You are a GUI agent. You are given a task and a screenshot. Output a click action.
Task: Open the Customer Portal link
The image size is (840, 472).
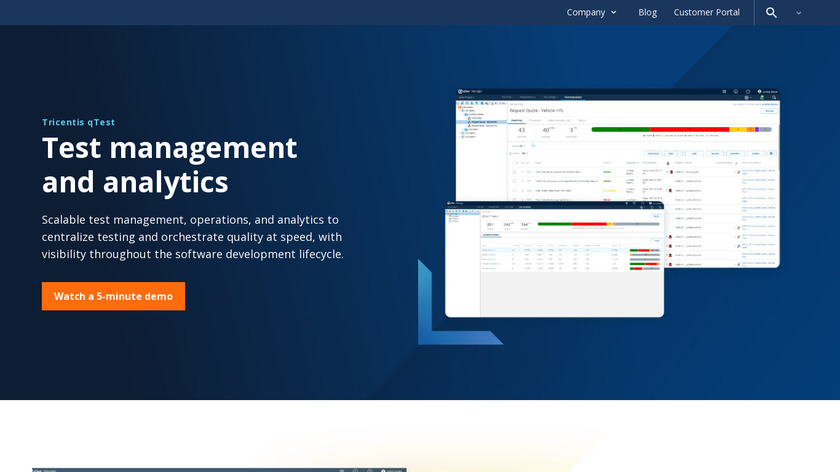point(707,12)
